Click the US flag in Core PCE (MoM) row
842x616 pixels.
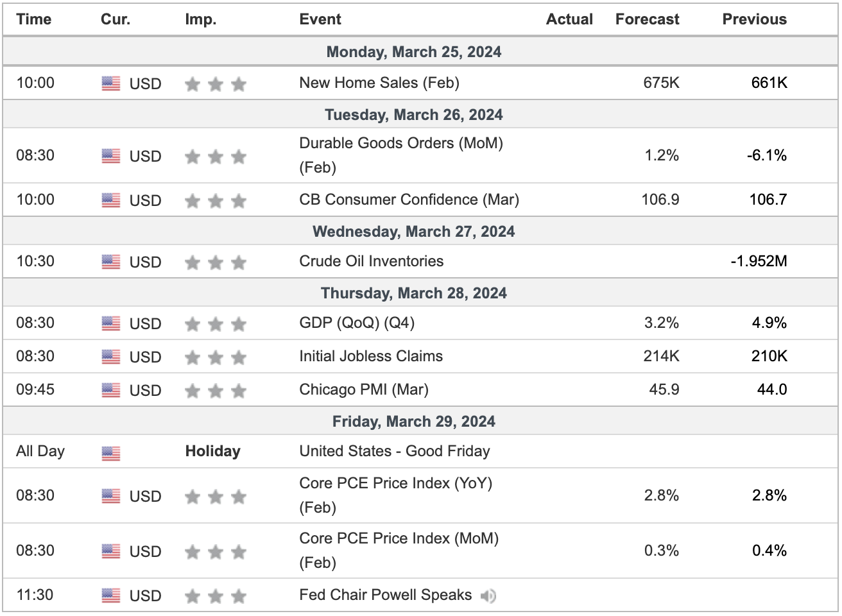[111, 551]
